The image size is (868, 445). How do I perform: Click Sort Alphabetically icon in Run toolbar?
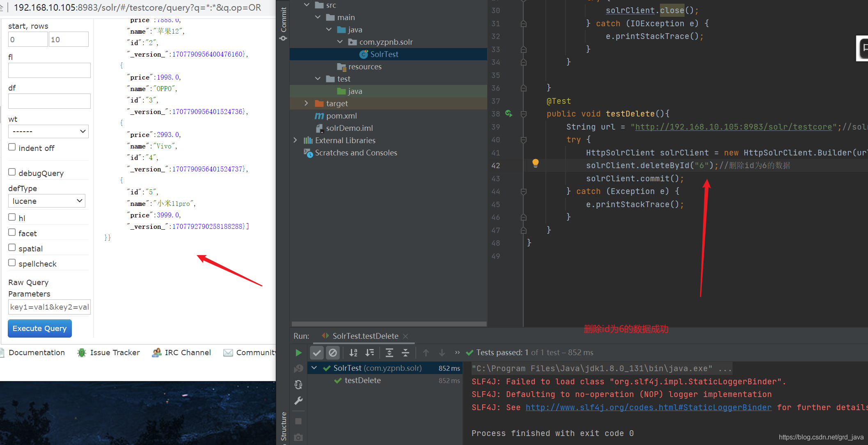pos(353,353)
